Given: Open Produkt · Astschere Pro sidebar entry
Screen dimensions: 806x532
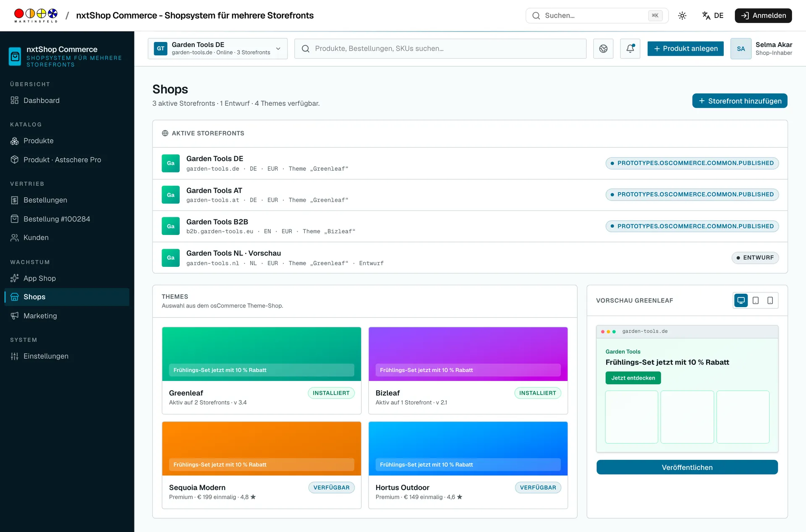Looking at the screenshot, I should tap(67, 159).
